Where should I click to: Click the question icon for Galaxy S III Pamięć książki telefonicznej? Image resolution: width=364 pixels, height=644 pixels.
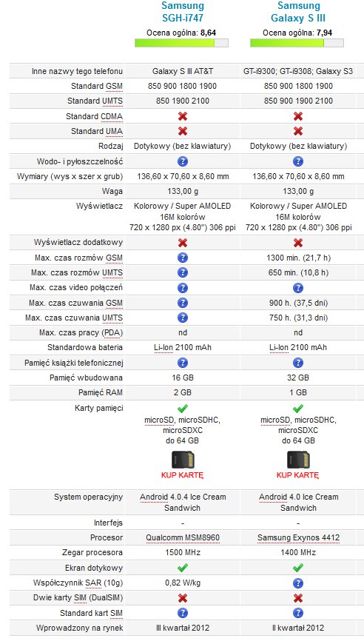pos(298,363)
